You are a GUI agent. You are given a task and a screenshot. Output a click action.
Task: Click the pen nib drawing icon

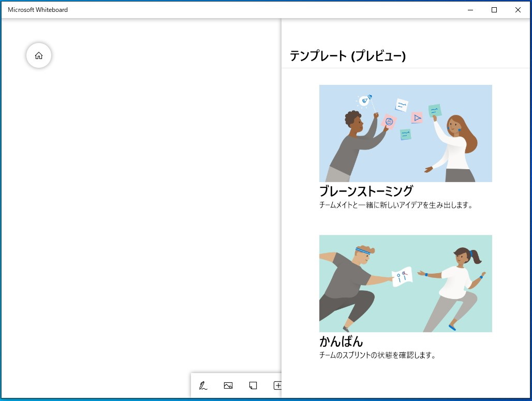[202, 385]
